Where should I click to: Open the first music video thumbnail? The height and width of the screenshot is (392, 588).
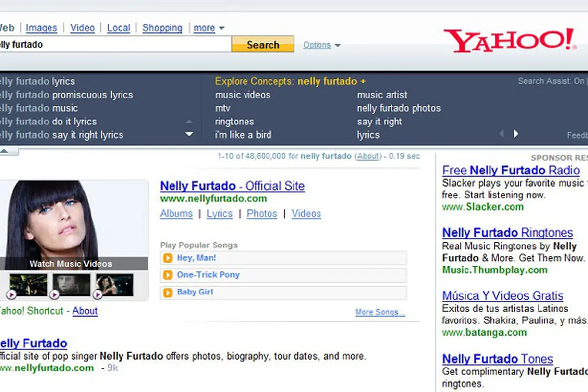(28, 286)
